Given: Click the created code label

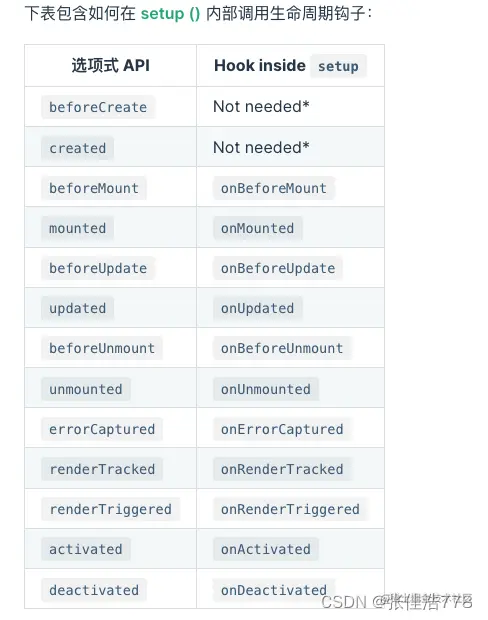Looking at the screenshot, I should click(x=78, y=148).
